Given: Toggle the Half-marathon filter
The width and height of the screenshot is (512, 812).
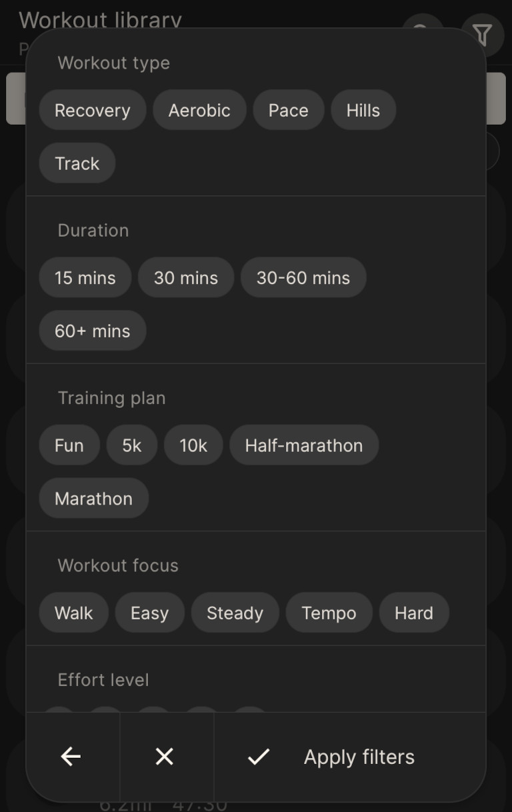Looking at the screenshot, I should pos(303,445).
